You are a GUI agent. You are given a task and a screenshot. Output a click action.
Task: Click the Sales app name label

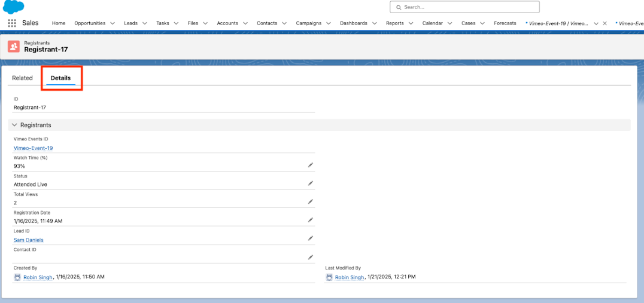31,23
